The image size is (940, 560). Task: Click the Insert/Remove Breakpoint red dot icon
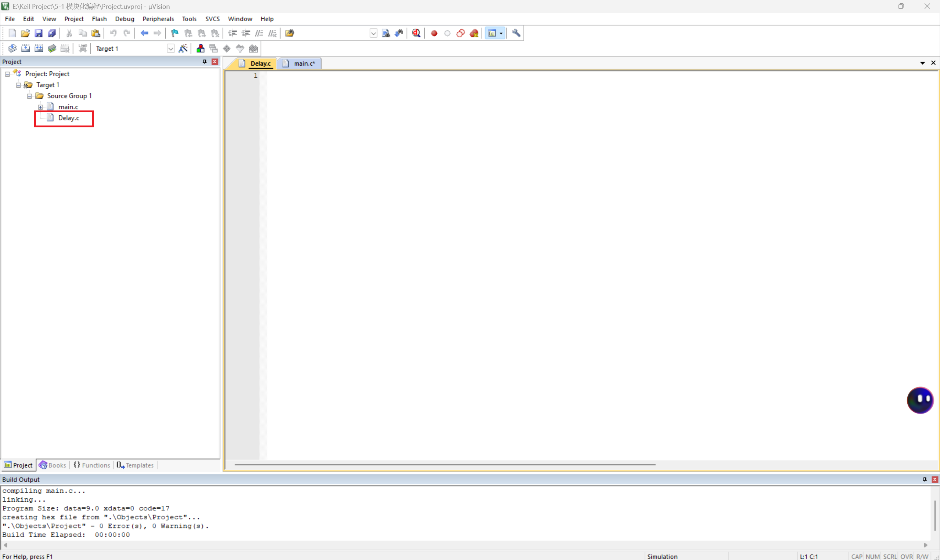pos(434,33)
